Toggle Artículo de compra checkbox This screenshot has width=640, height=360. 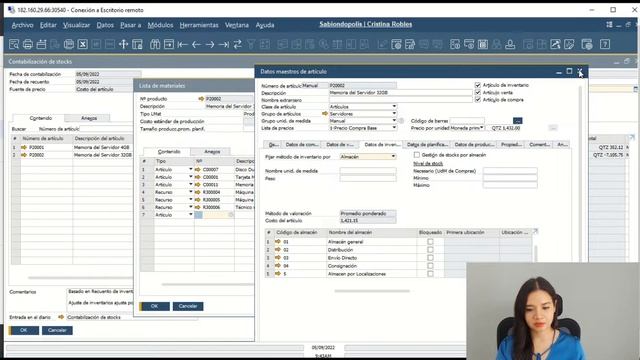click(x=478, y=100)
